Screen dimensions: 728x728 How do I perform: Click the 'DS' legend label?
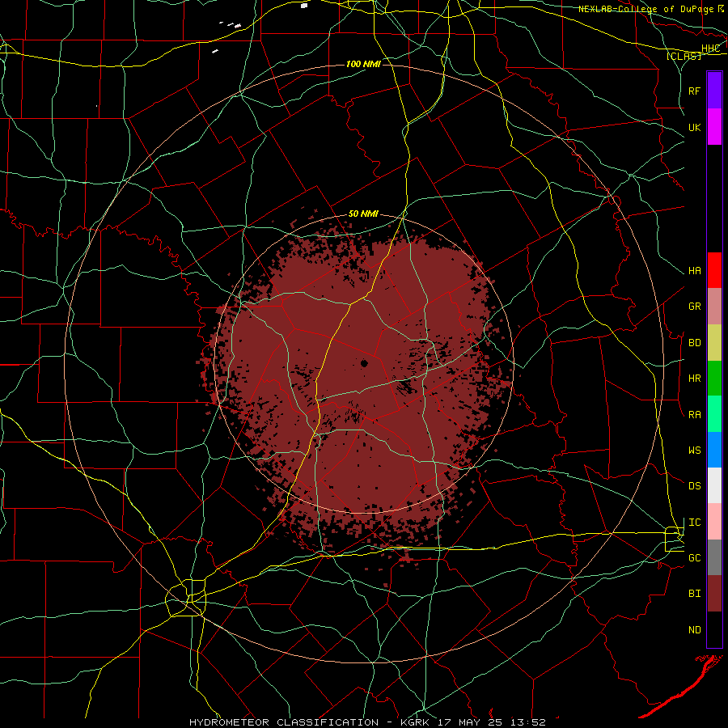[x=695, y=486]
